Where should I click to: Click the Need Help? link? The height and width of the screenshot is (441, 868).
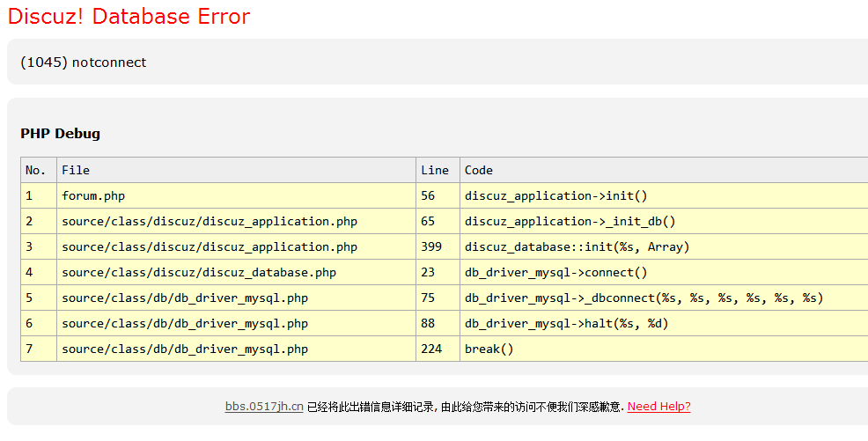click(x=658, y=407)
